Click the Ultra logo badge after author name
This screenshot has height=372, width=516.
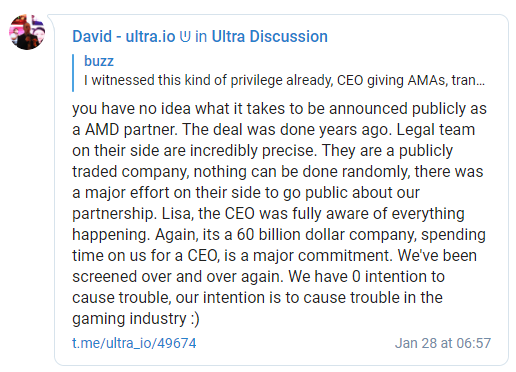click(x=185, y=37)
